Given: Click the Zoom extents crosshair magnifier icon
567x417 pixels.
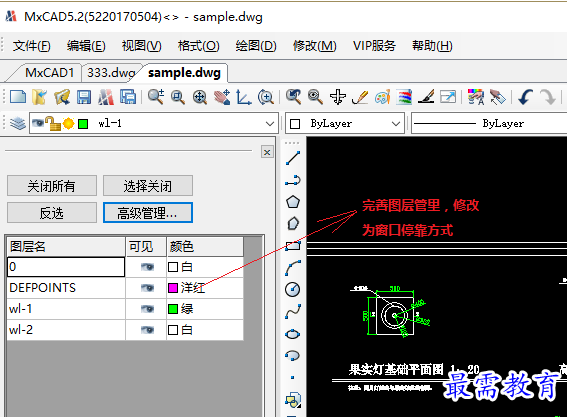Looking at the screenshot, I should pos(200,97).
